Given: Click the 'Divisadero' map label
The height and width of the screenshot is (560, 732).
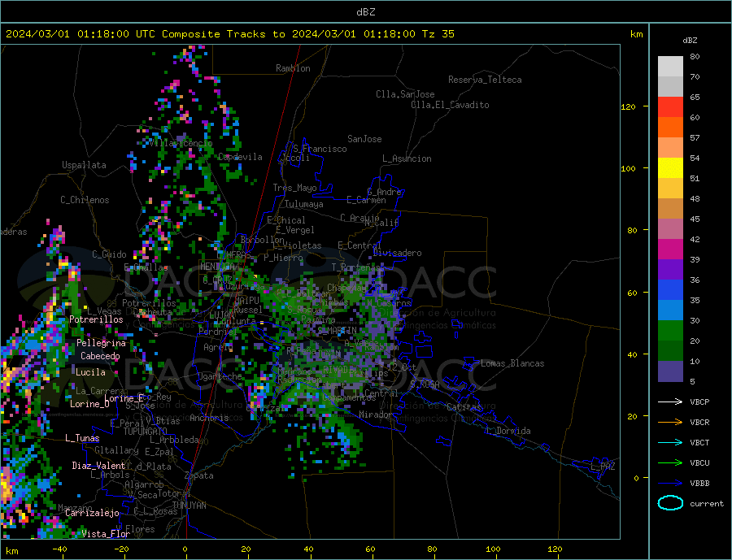Looking at the screenshot, I should click(x=397, y=253).
